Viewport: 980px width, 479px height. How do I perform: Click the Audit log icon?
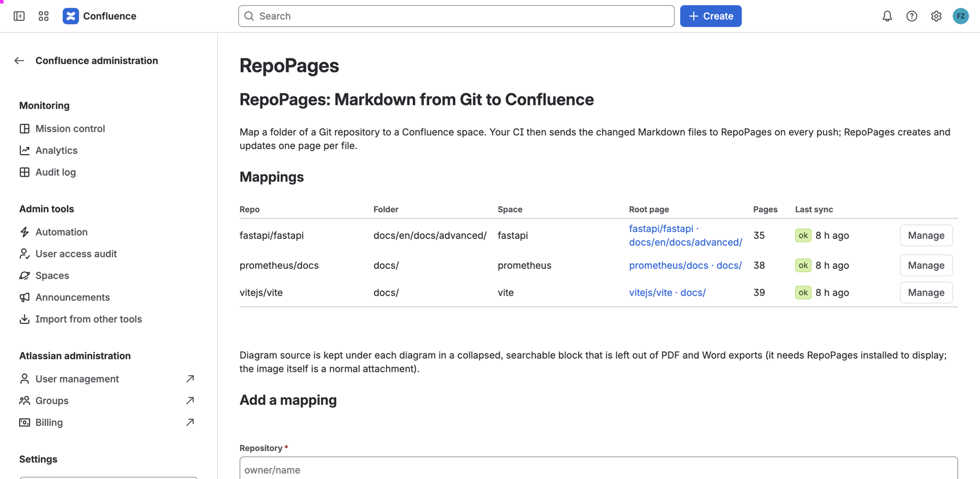[24, 172]
